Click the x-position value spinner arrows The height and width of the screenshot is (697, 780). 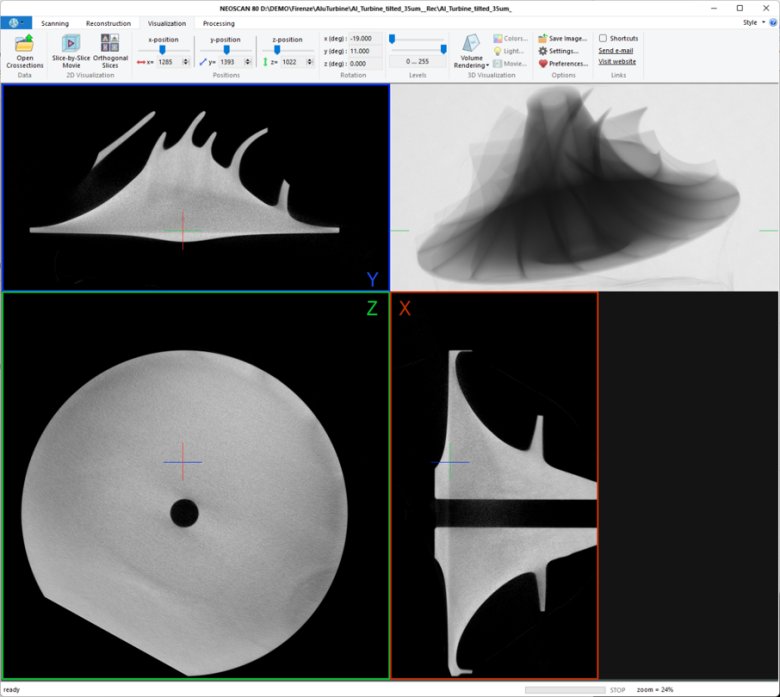(186, 62)
